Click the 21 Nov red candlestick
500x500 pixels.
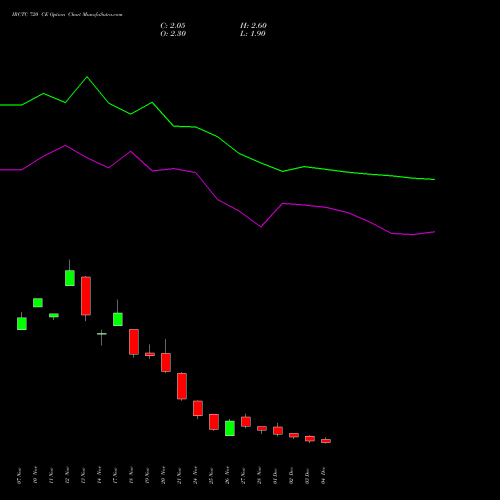182,386
